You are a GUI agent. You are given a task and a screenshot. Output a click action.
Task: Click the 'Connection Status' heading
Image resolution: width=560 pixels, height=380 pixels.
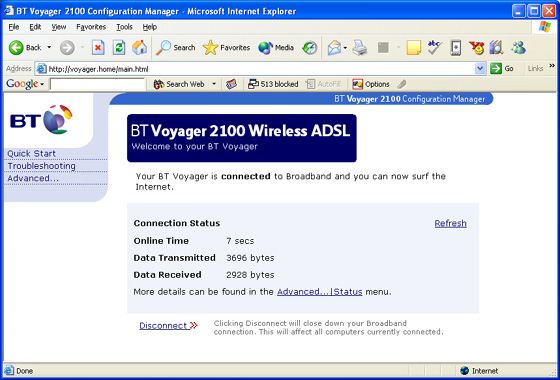pos(177,223)
